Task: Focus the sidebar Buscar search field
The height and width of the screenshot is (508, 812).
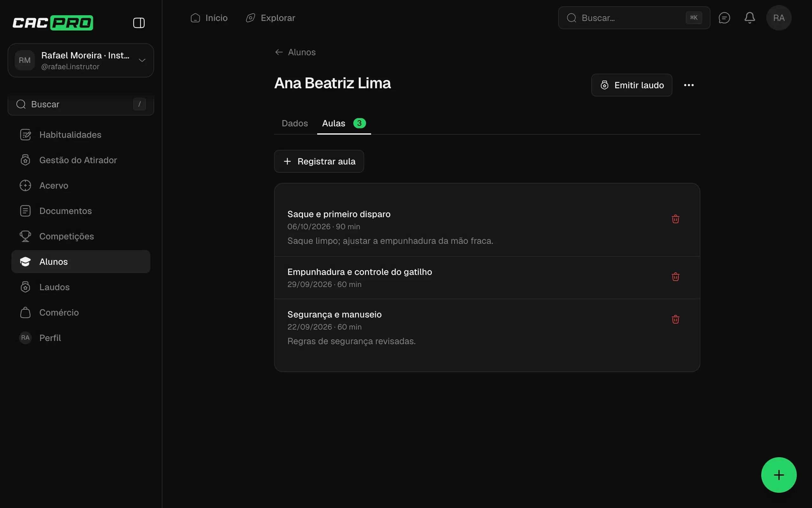Action: click(x=81, y=104)
